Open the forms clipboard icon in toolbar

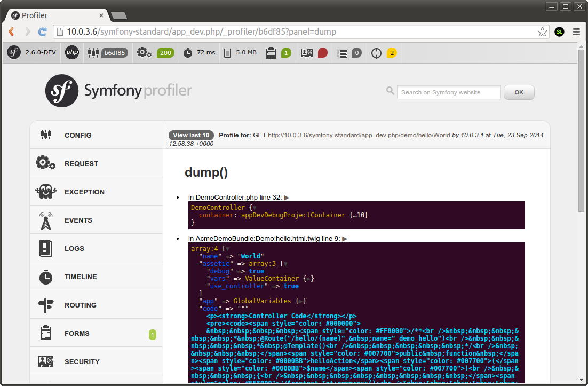click(x=271, y=53)
